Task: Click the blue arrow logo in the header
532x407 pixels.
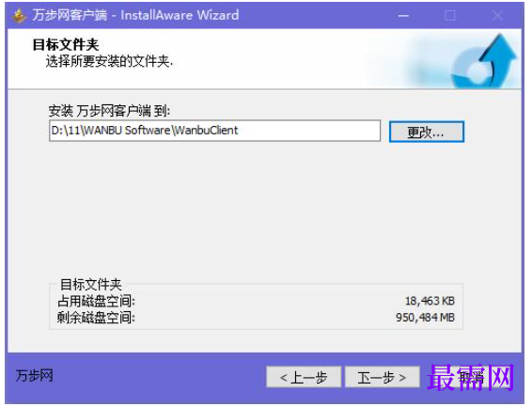Action: (x=484, y=62)
